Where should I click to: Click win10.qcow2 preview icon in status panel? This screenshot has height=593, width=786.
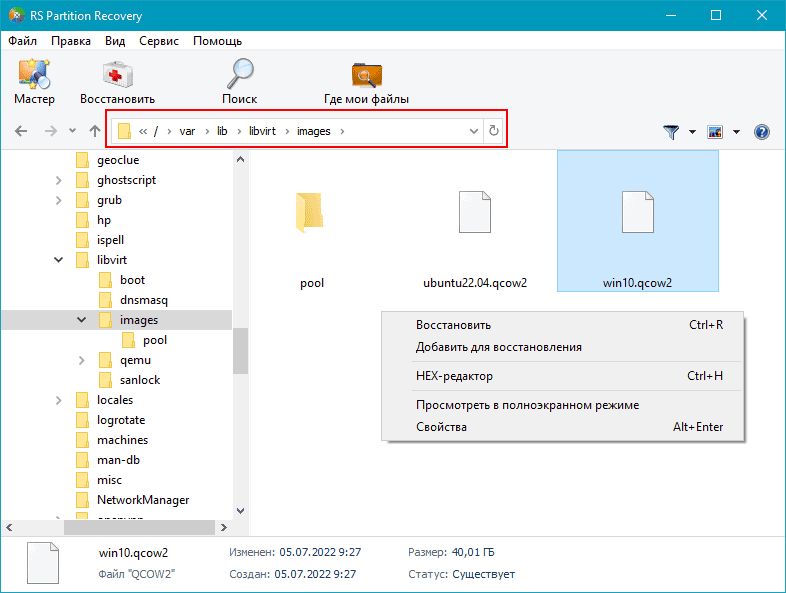tap(43, 563)
